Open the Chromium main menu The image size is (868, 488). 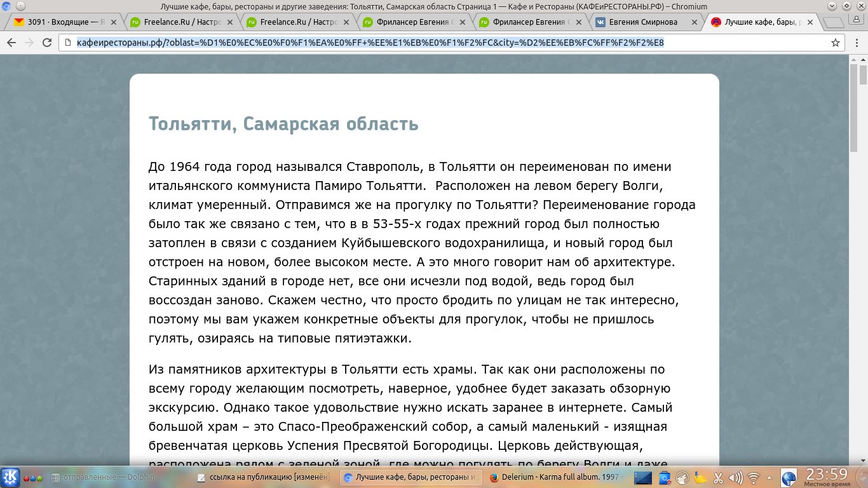tap(857, 43)
